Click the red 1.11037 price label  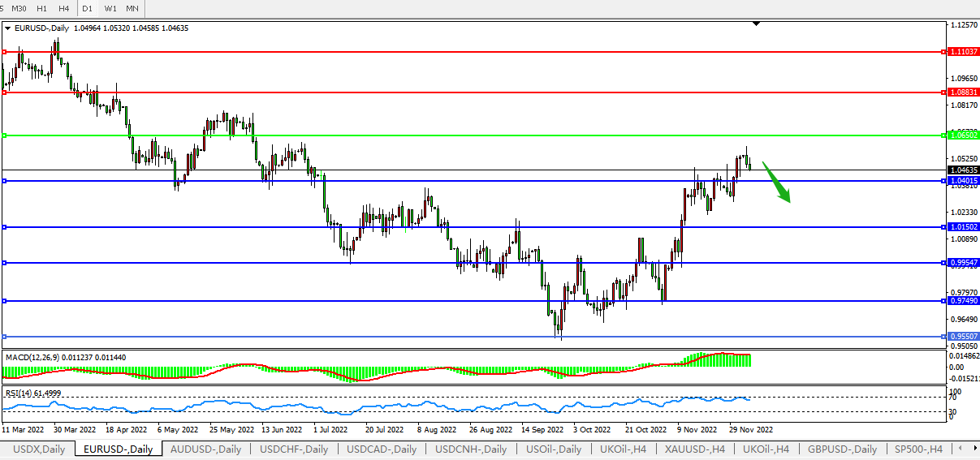point(963,51)
